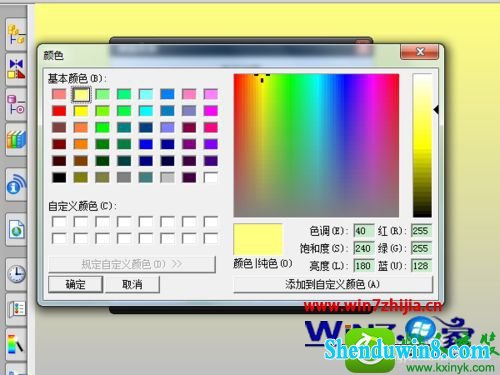Click the last custom color slot in second row

pos(211,239)
